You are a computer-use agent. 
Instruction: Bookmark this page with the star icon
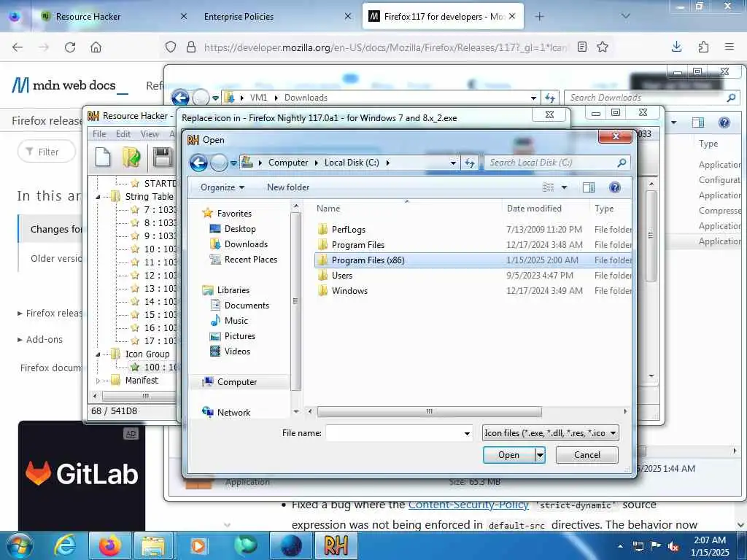point(603,47)
